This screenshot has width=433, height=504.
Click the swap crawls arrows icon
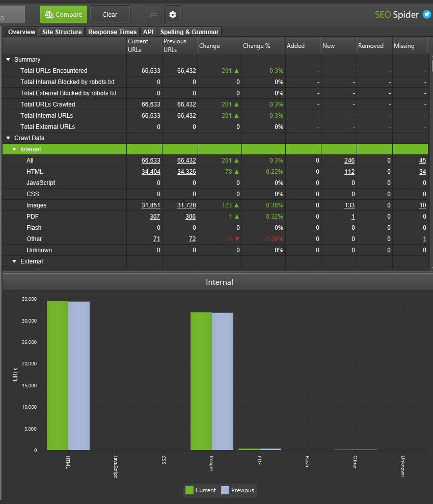pos(153,14)
